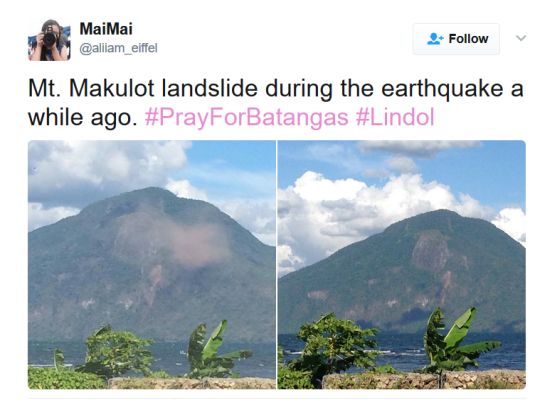
Task: Tap the pink PrayForBatangas tag text
Action: coord(247,117)
